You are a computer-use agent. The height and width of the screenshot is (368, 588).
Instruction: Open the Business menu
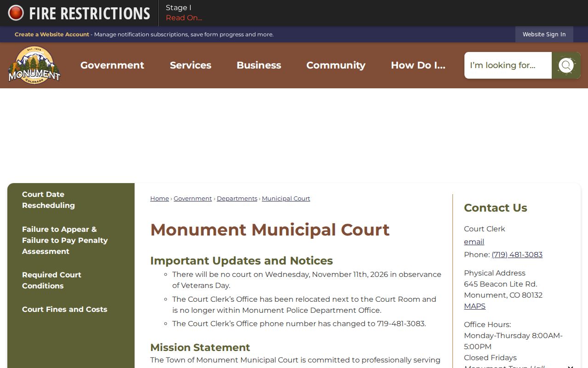pyautogui.click(x=259, y=65)
